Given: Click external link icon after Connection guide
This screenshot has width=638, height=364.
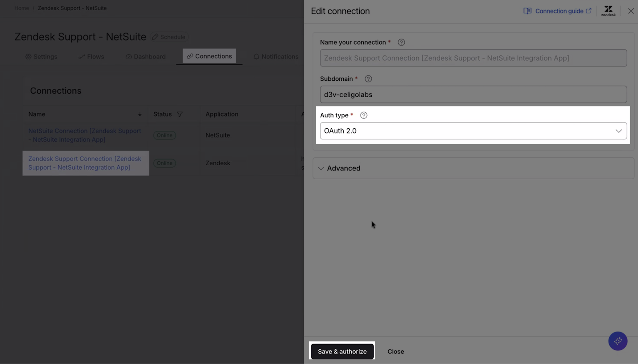Looking at the screenshot, I should (x=589, y=11).
